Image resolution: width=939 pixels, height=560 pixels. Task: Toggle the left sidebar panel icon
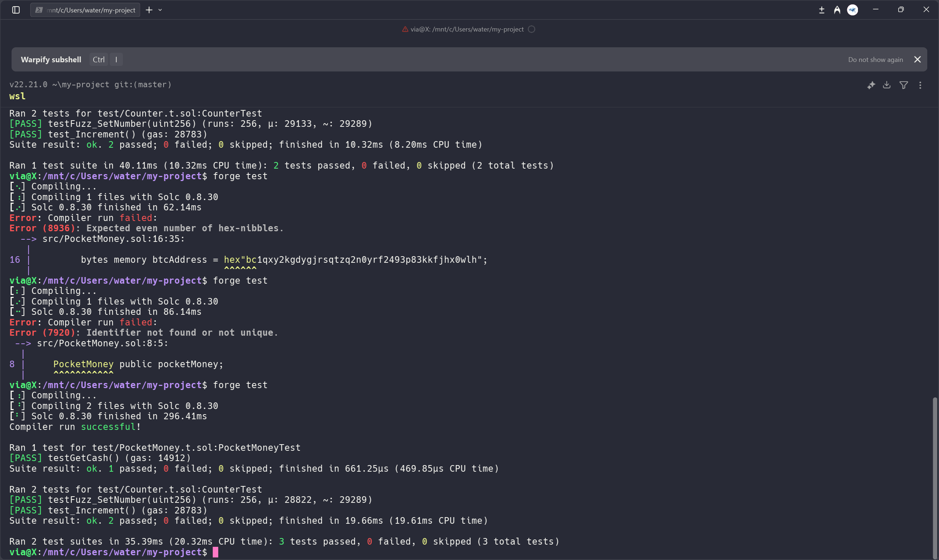16,10
